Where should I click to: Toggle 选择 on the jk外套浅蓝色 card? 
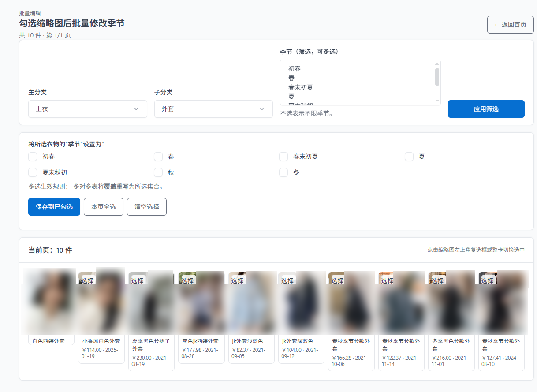coord(237,279)
